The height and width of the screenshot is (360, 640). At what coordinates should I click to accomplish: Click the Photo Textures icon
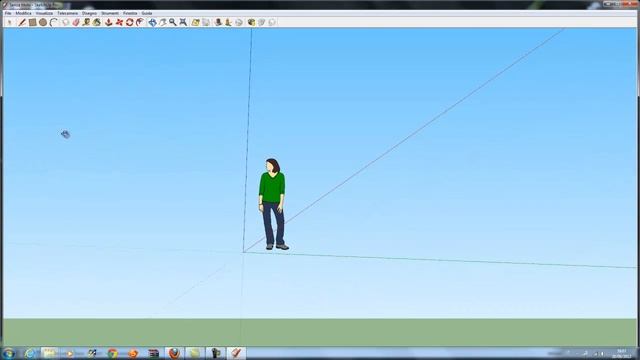[x=228, y=22]
